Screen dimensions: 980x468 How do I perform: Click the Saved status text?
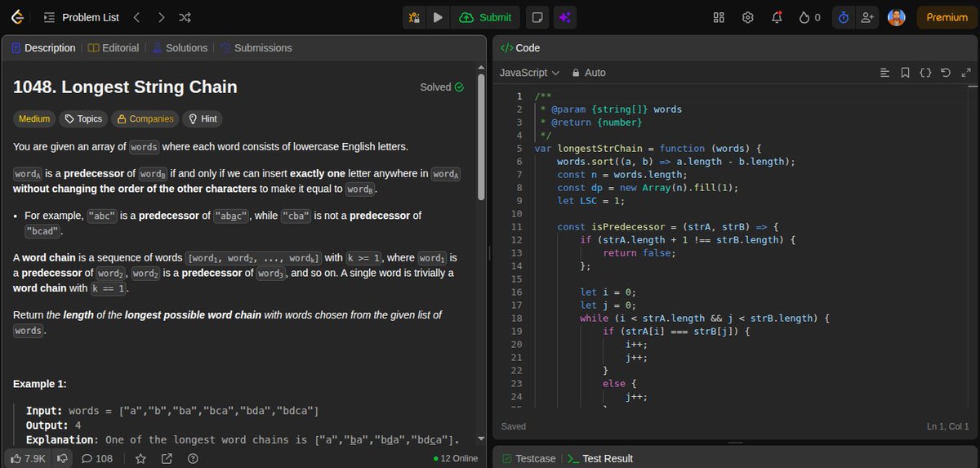[x=514, y=426]
